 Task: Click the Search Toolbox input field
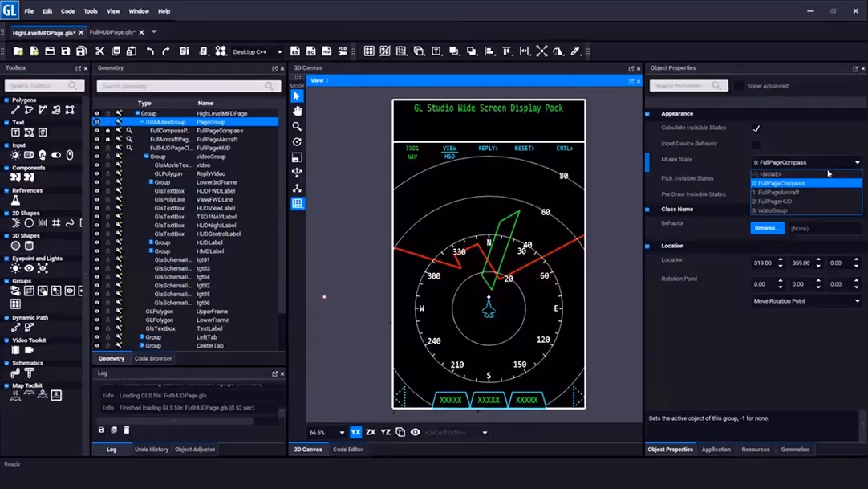click(x=44, y=86)
